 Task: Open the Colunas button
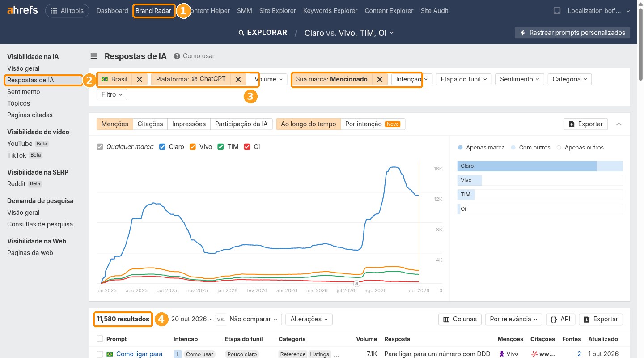tap(460, 319)
